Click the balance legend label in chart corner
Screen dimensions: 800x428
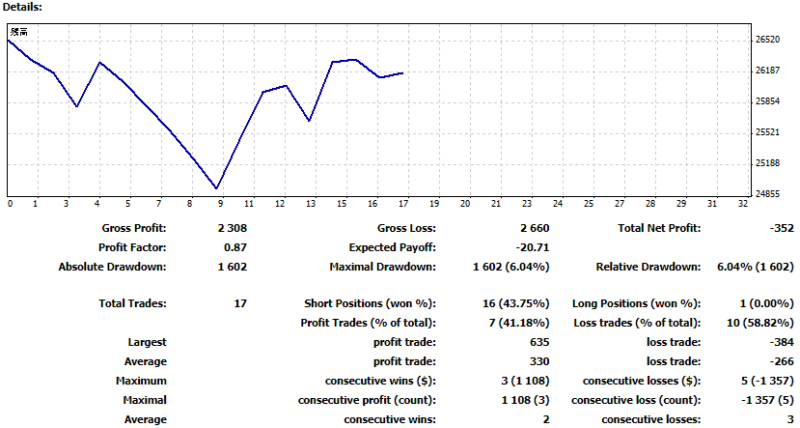coord(18,33)
